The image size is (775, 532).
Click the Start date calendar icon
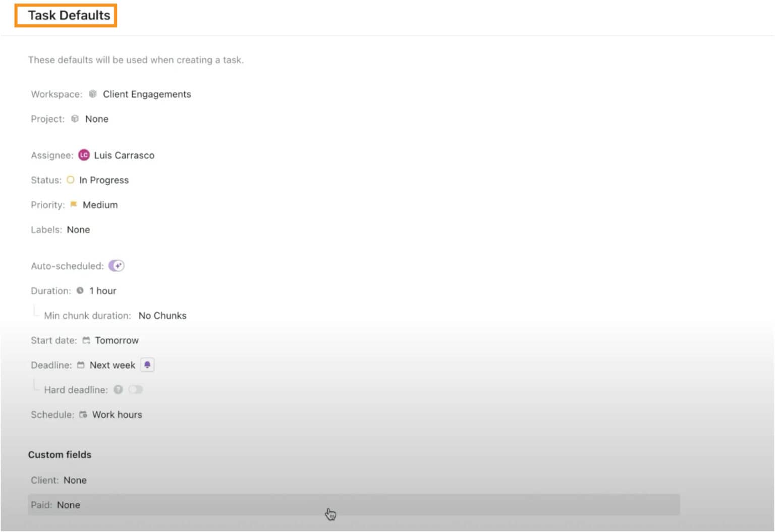(86, 340)
